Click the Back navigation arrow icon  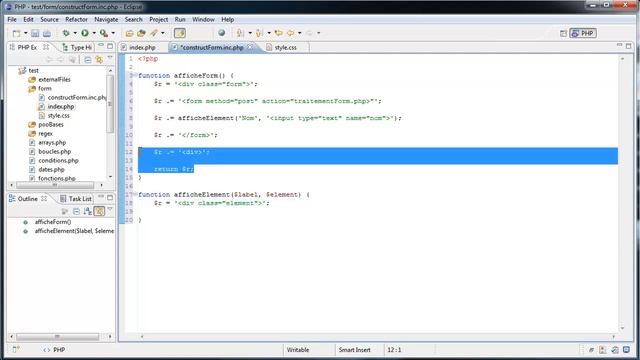(x=291, y=33)
